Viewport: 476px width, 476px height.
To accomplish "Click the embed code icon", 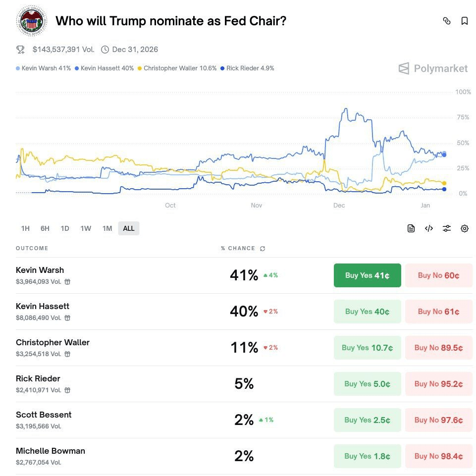I will point(429,228).
